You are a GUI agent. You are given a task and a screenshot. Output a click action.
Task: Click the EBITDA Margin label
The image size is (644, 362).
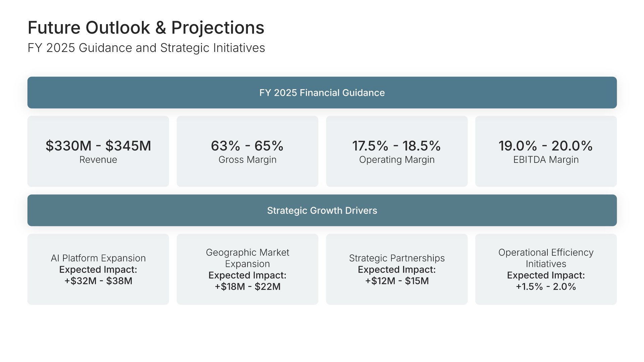tap(546, 160)
